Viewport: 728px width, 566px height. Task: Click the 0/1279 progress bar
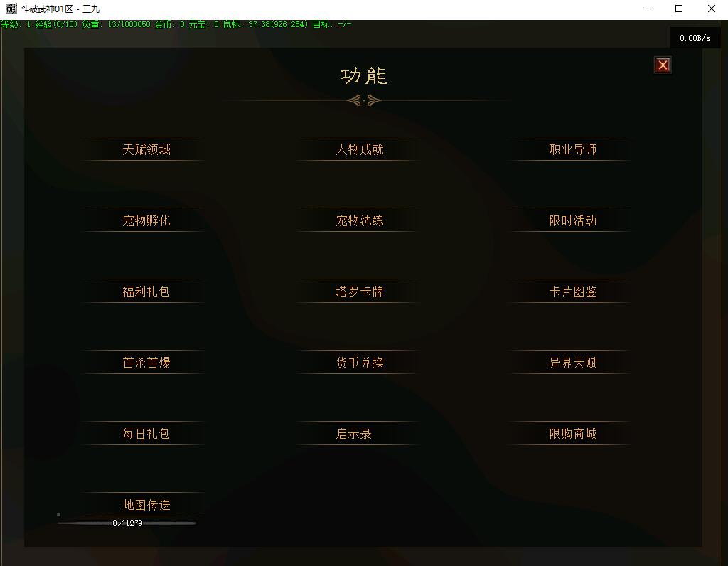(127, 523)
